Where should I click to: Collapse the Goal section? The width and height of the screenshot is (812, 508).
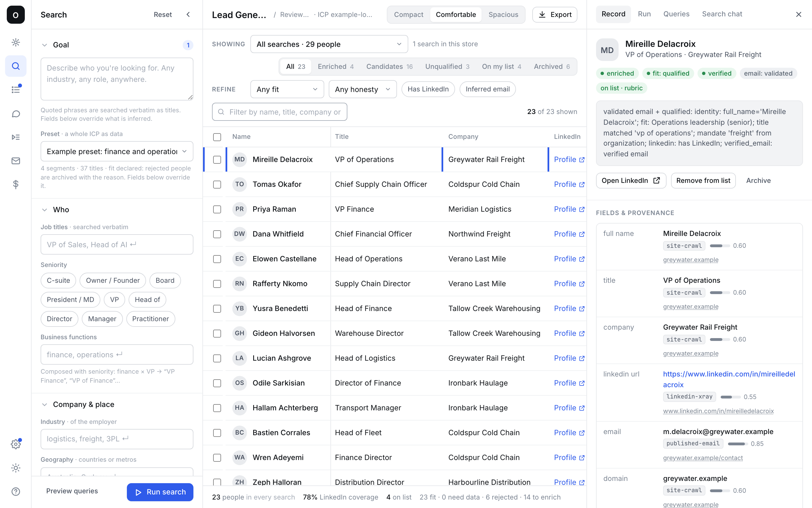(44, 45)
